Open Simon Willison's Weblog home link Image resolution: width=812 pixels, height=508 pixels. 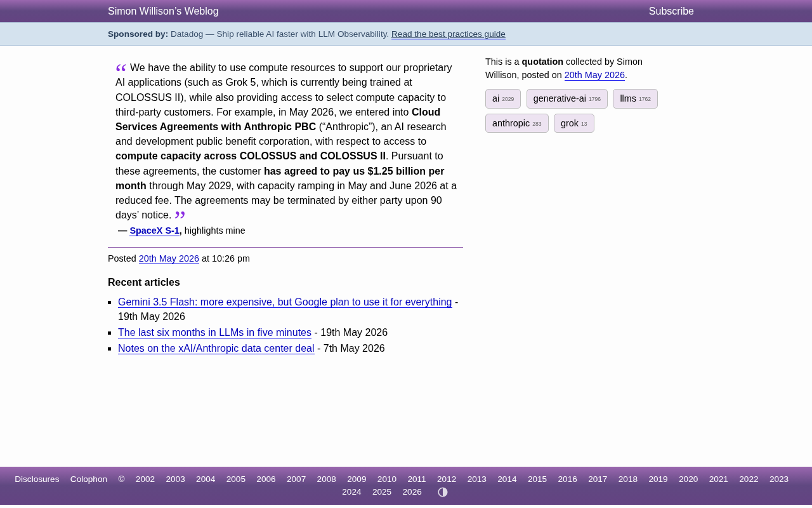[163, 11]
